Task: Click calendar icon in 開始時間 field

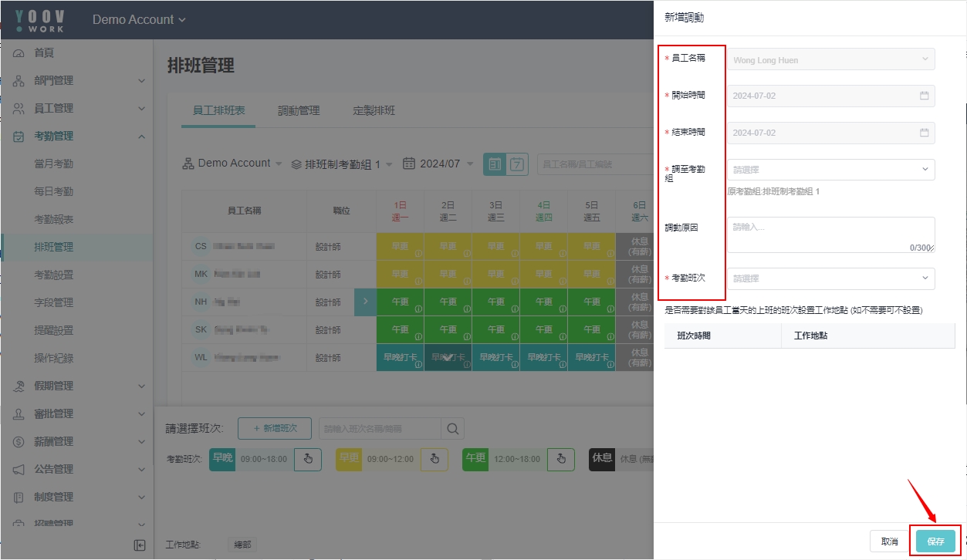Action: click(x=924, y=96)
